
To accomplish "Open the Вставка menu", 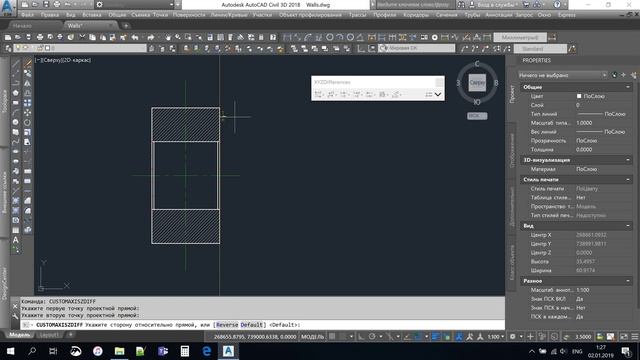I will click(92, 15).
